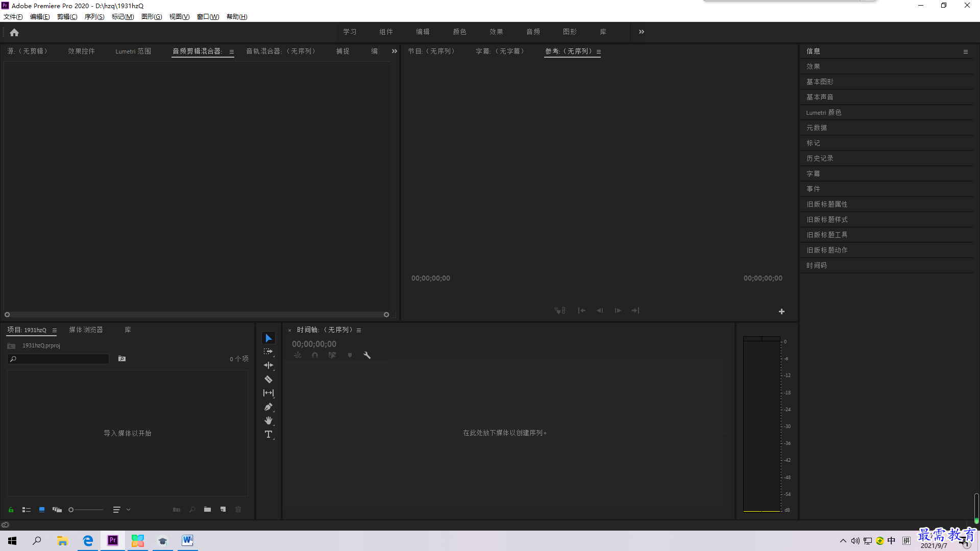Image resolution: width=980 pixels, height=551 pixels.
Task: Open File Explorer from taskbar
Action: pyautogui.click(x=62, y=541)
